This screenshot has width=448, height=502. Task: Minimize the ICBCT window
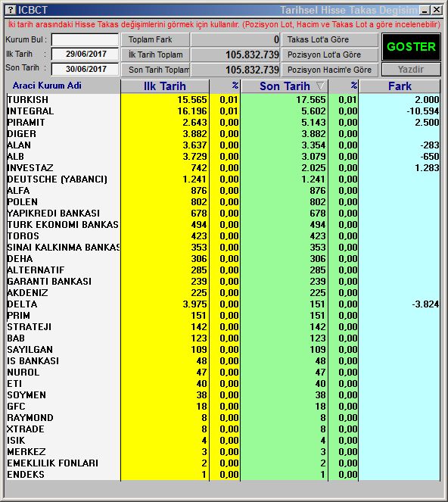(x=425, y=11)
